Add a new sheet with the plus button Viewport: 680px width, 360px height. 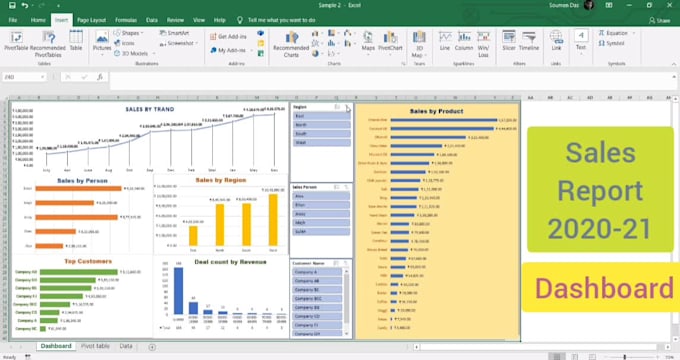152,347
